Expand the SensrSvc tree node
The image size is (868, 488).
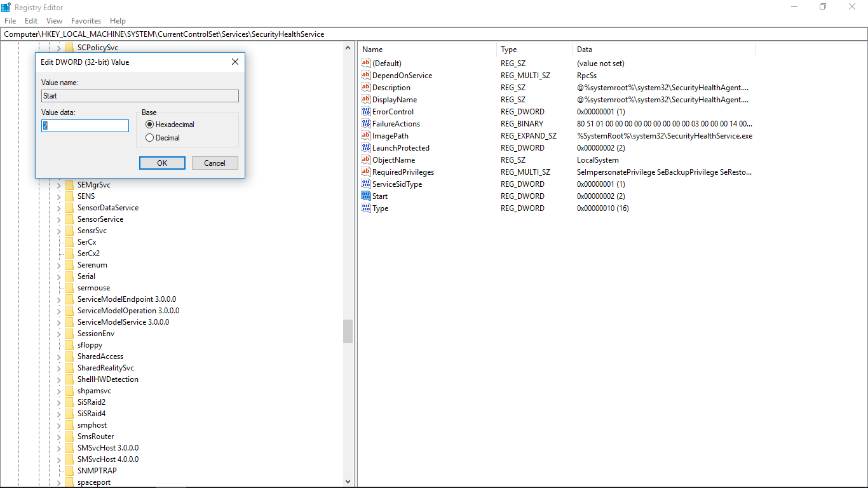(58, 231)
